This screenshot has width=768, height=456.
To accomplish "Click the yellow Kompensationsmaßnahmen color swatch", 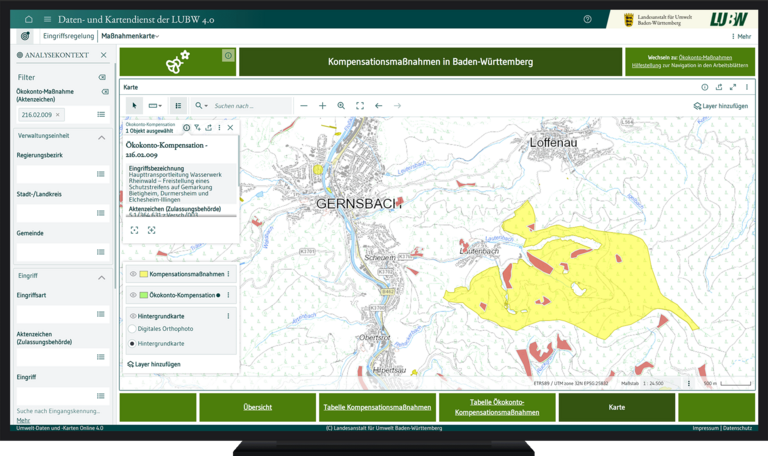I will [x=144, y=274].
